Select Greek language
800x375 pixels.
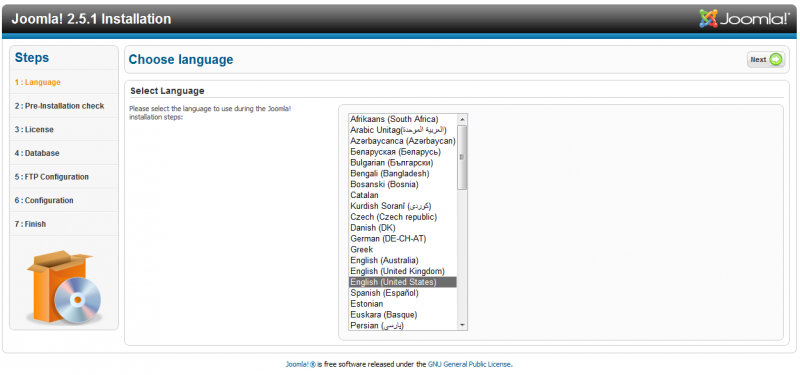[403, 249]
